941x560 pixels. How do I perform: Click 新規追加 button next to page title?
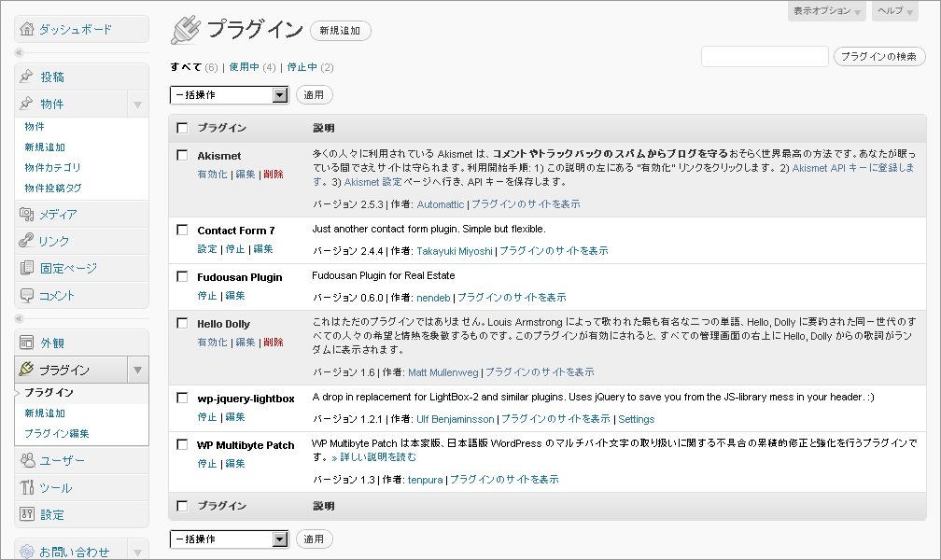tap(340, 31)
